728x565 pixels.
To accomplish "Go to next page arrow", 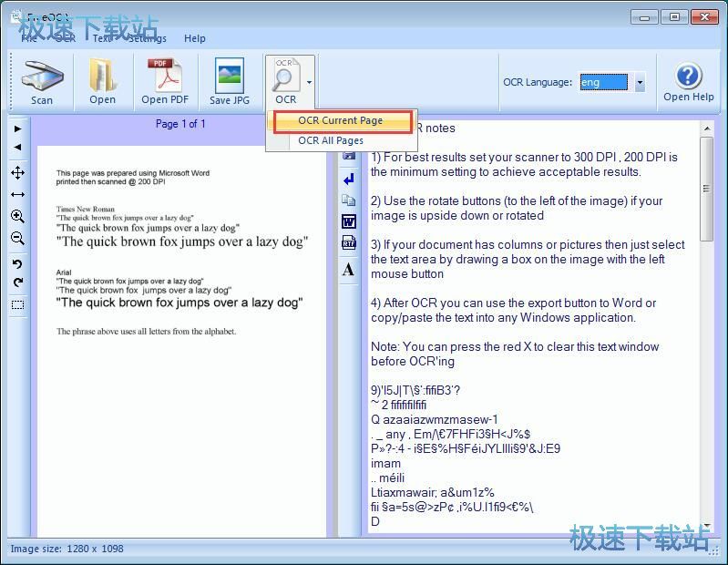I will (17, 128).
